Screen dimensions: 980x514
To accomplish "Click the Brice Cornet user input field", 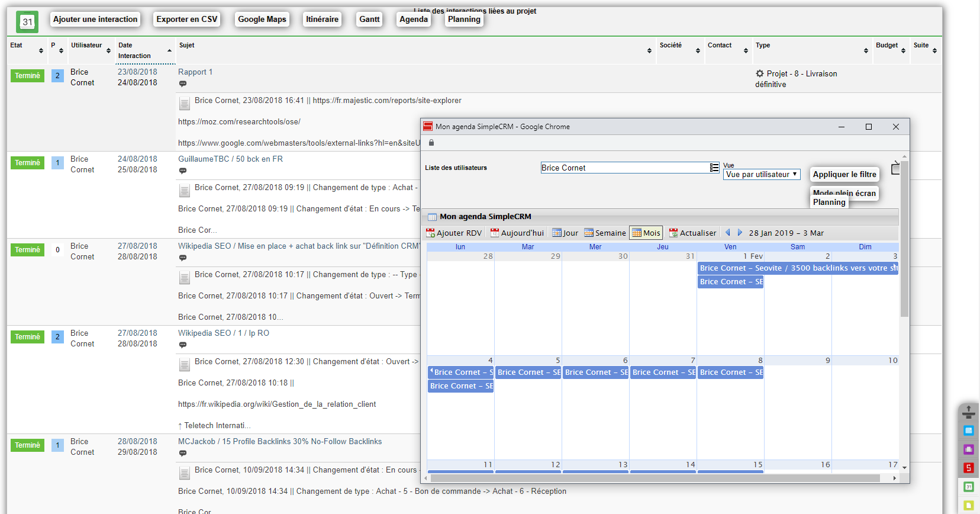I will [x=625, y=168].
